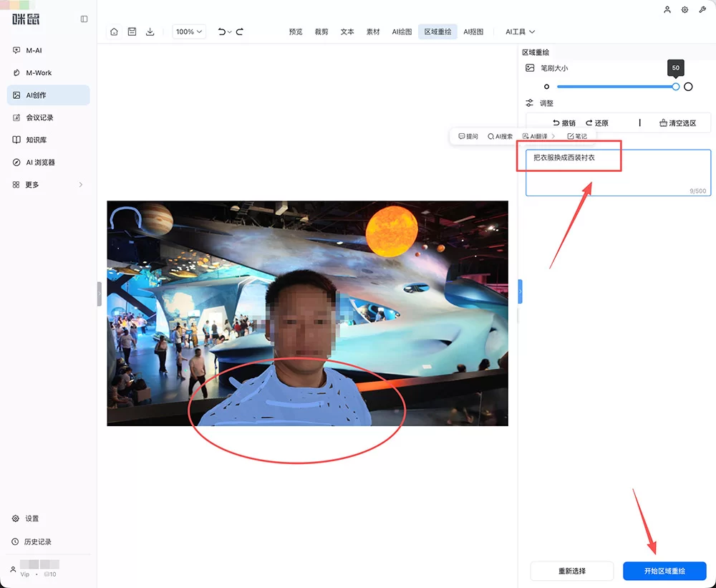
Task: Switch to the AI绘图 tab
Action: (x=402, y=32)
